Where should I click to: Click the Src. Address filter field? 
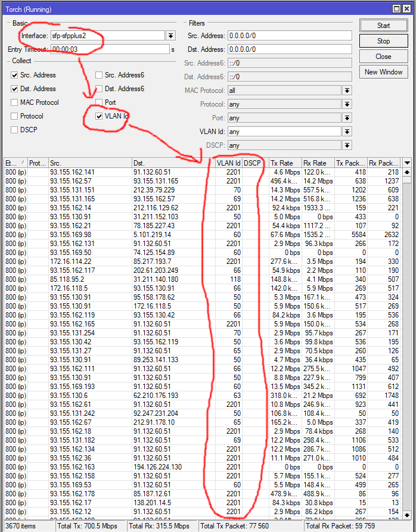point(288,36)
